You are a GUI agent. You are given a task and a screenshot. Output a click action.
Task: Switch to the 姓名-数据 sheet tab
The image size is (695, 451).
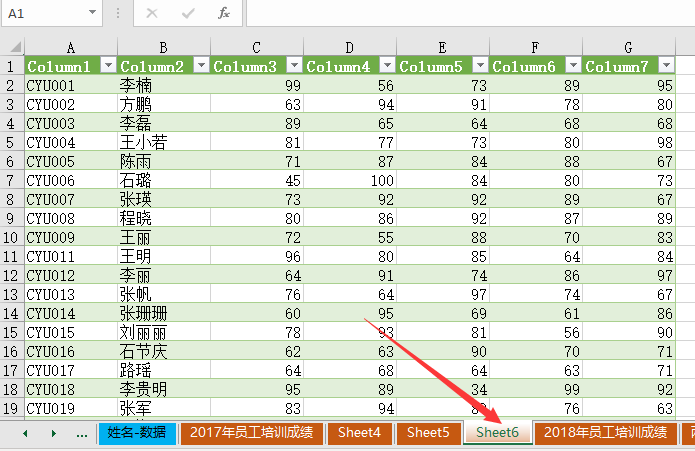click(x=137, y=433)
